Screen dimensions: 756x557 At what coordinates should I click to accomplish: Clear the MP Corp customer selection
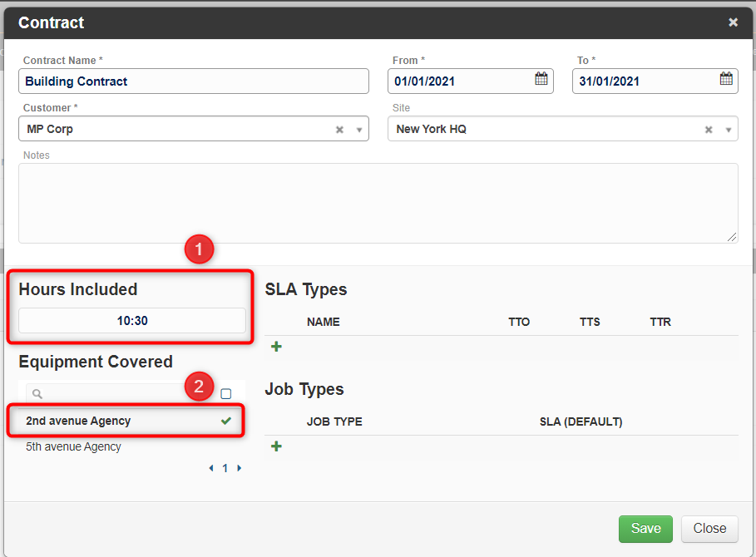point(339,130)
